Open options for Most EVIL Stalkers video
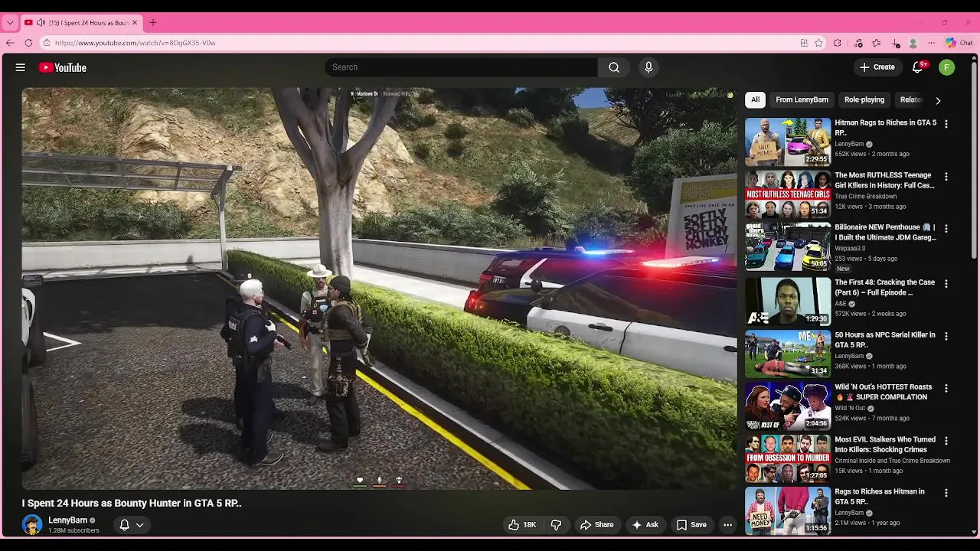Screen dimensions: 980x551 [946, 442]
